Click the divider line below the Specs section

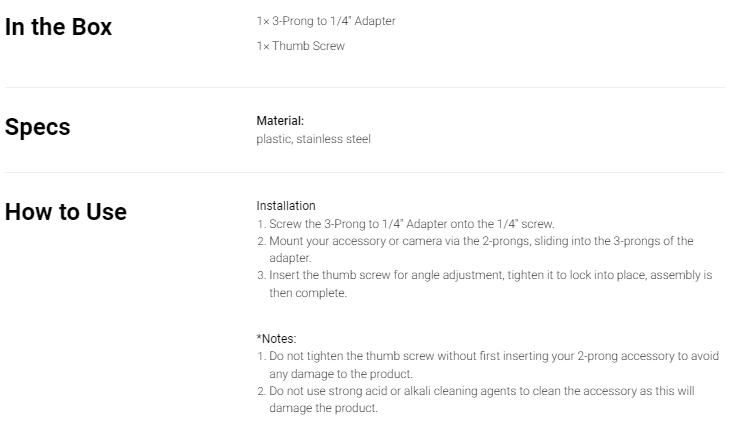[365, 172]
